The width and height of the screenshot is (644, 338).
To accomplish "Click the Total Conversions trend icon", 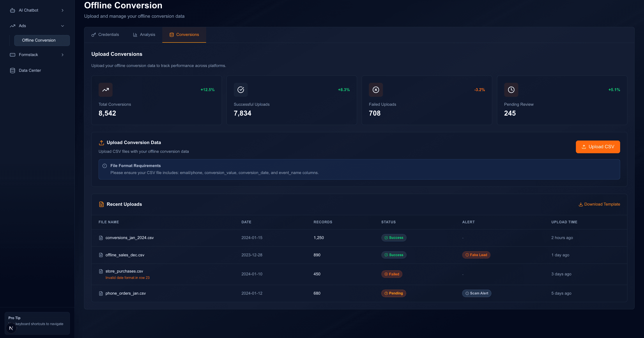I will tap(105, 90).
